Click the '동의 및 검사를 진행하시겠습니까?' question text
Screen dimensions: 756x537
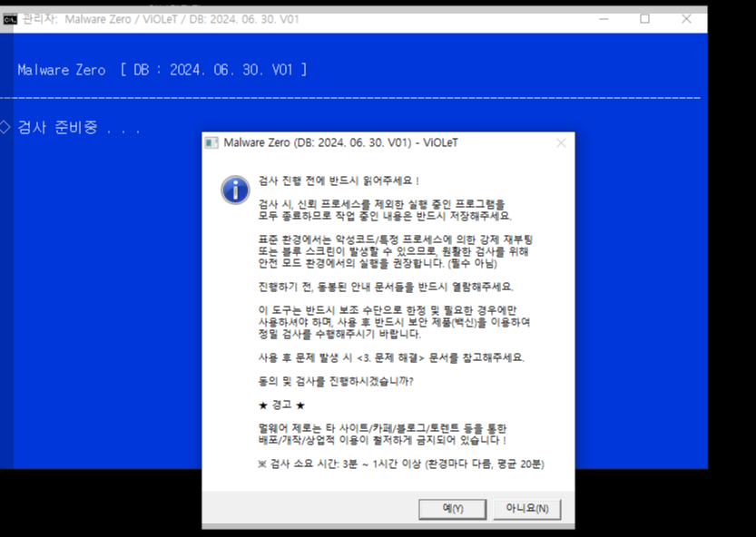(336, 381)
